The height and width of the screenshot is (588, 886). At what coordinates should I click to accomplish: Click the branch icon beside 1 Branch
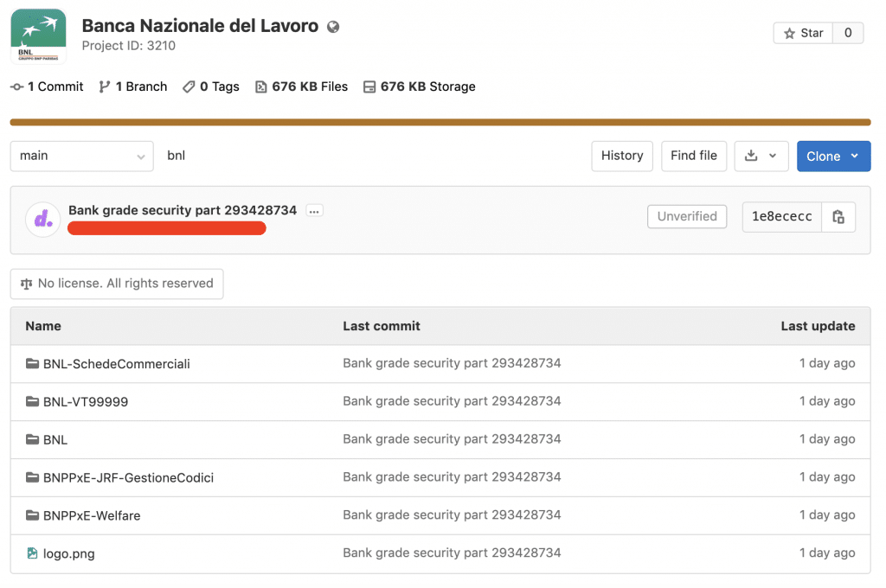point(104,86)
